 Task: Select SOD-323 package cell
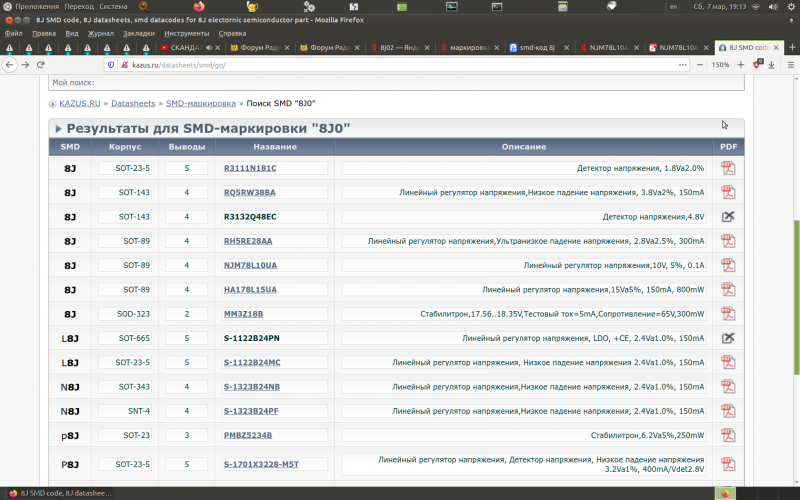pyautogui.click(x=125, y=314)
